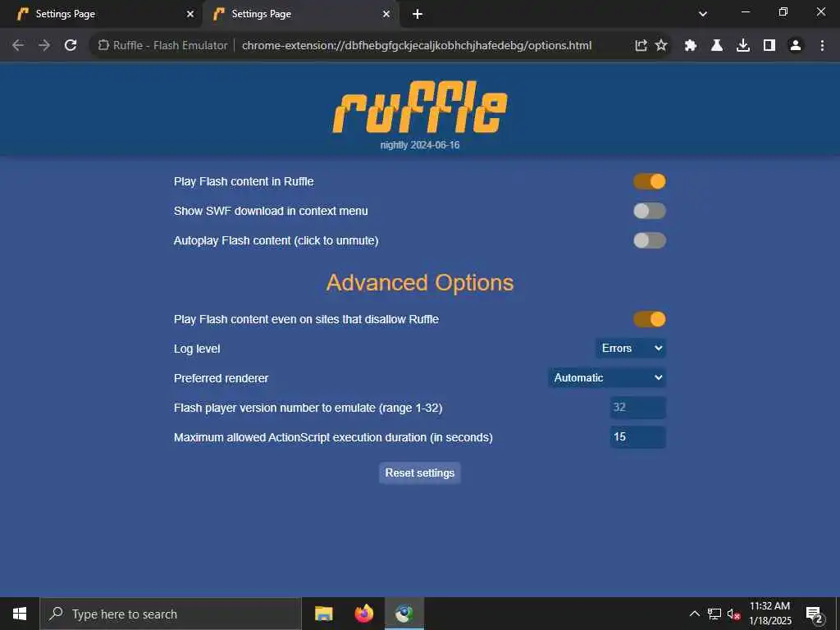Expand the Preferred renderer Automatic dropdown
840x630 pixels.
click(x=607, y=377)
